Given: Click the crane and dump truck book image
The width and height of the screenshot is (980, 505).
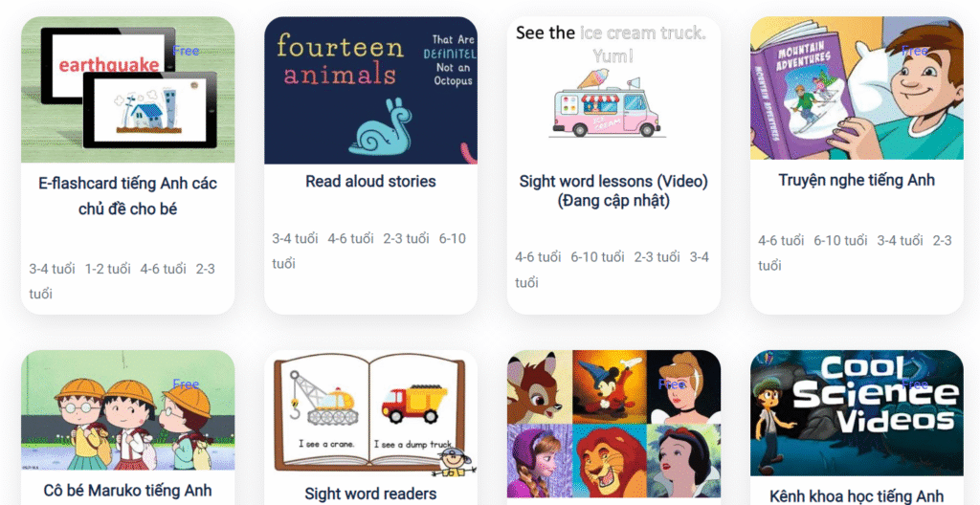Looking at the screenshot, I should [370, 414].
